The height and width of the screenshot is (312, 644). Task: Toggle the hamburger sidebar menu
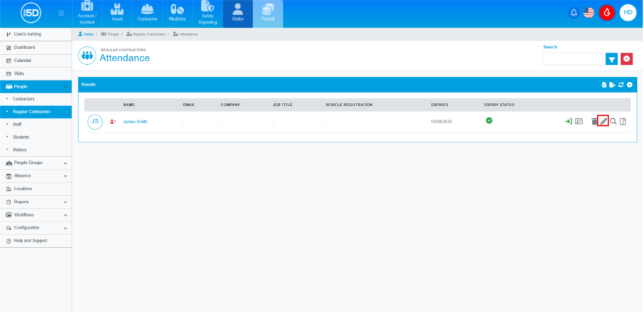pos(61,13)
